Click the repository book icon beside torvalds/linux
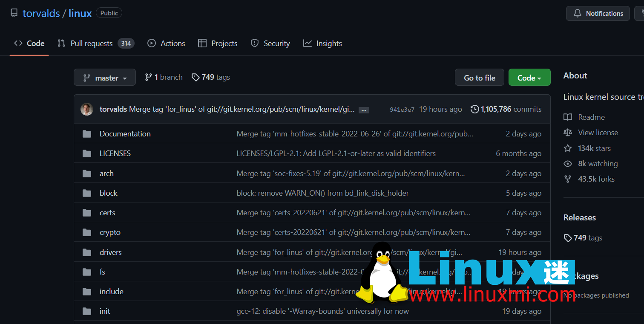 [14, 13]
